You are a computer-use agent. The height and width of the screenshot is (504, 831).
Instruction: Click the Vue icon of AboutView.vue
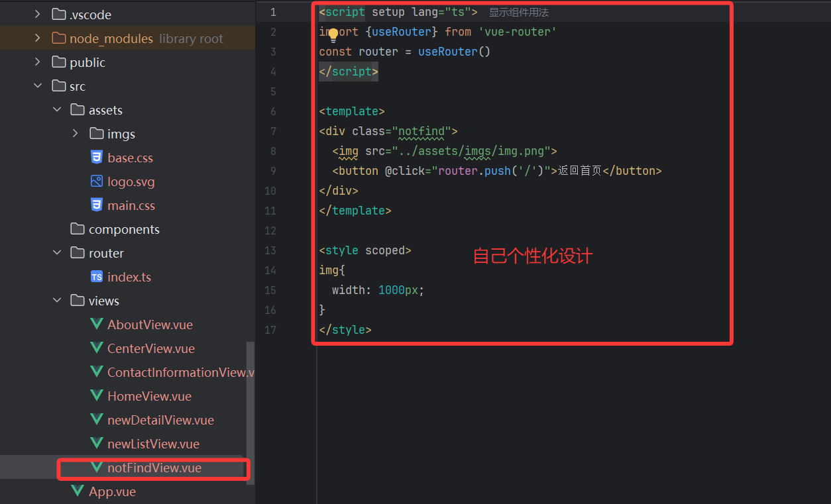pos(97,325)
